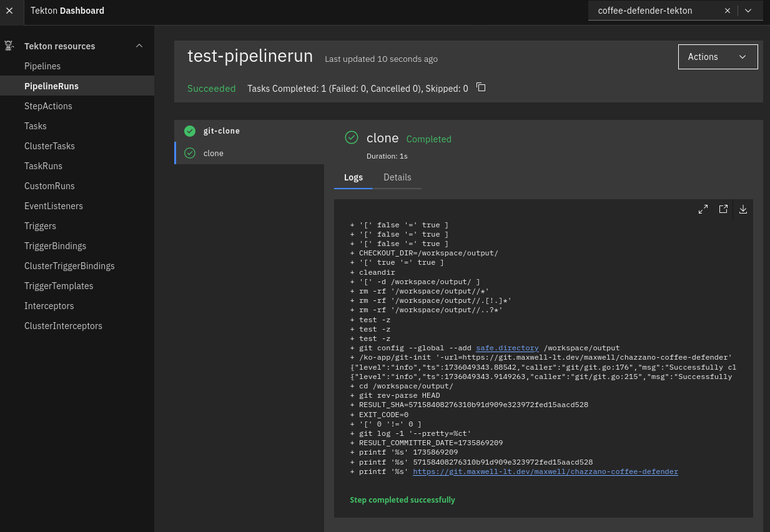Switch to the Logs tab
Viewport: 770px width, 532px height.
click(x=353, y=177)
